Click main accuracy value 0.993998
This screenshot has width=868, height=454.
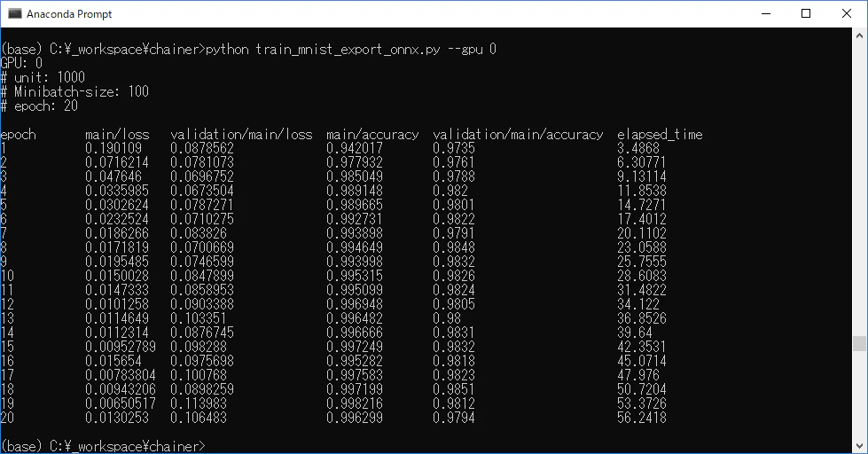355,262
